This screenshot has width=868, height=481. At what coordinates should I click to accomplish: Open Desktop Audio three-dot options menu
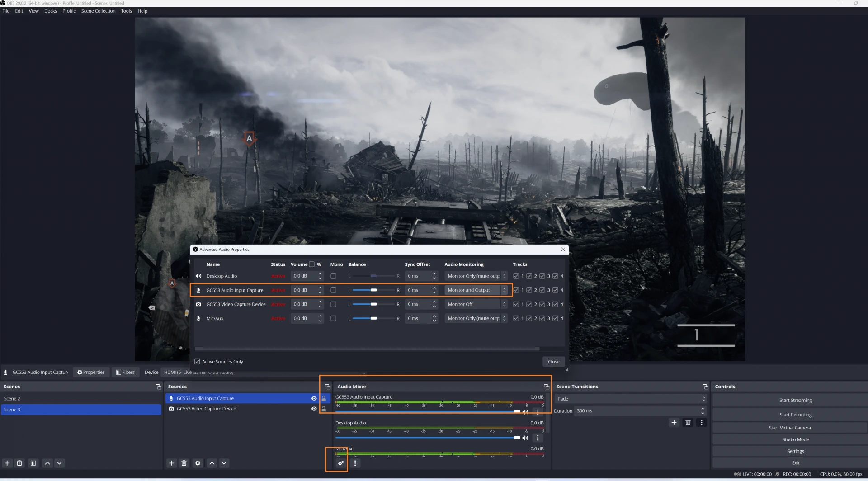(x=538, y=438)
